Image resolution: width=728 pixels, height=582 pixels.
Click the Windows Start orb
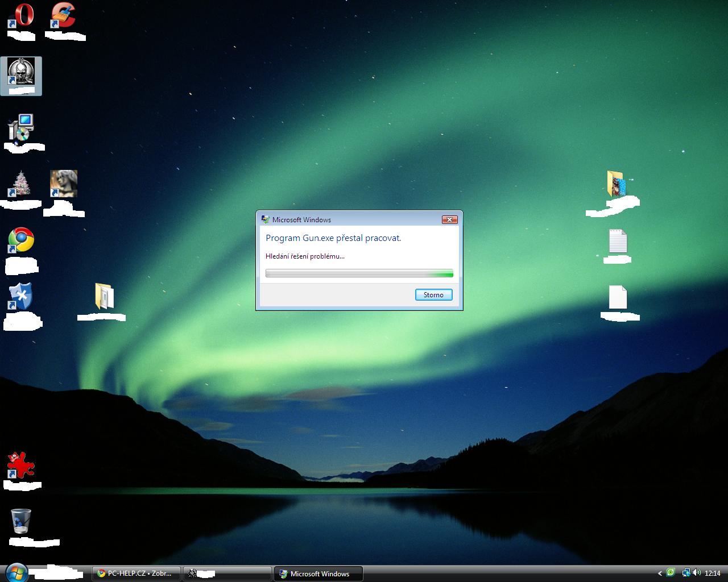[x=15, y=573]
